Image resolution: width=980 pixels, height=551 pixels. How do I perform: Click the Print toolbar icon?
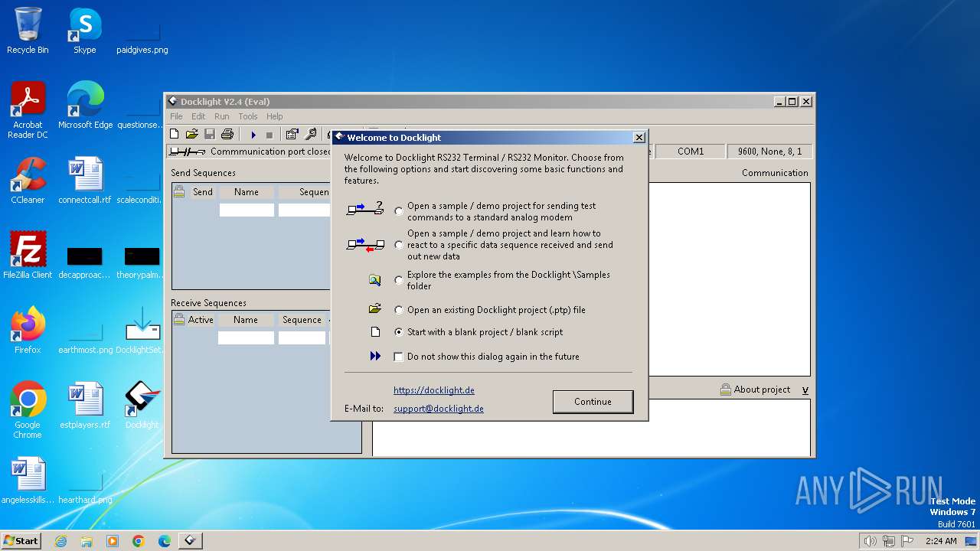tap(226, 135)
